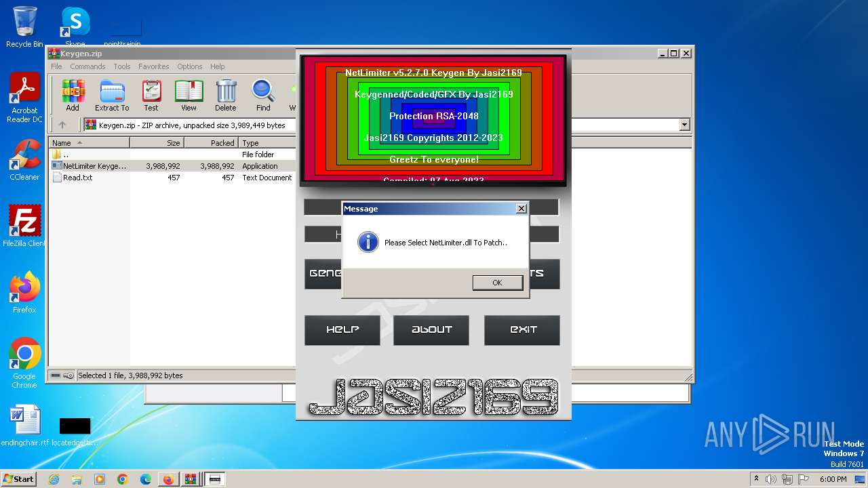The width and height of the screenshot is (868, 488).
Task: Switch to Firefox in the taskbar
Action: pyautogui.click(x=167, y=479)
